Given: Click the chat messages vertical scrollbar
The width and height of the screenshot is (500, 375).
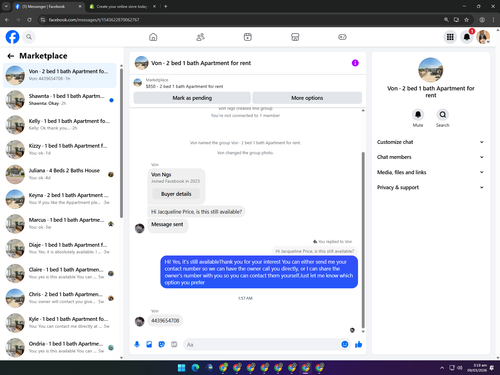Looking at the screenshot, I should [363, 240].
